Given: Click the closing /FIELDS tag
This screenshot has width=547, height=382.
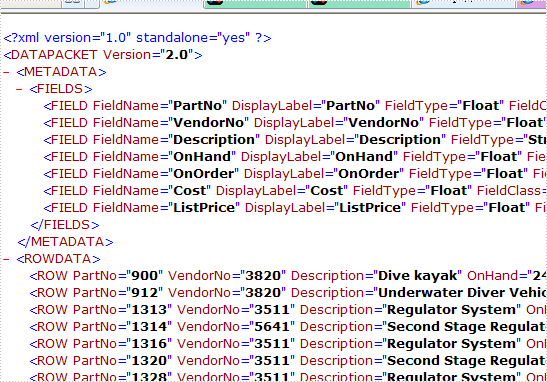Looking at the screenshot, I should coord(65,225).
